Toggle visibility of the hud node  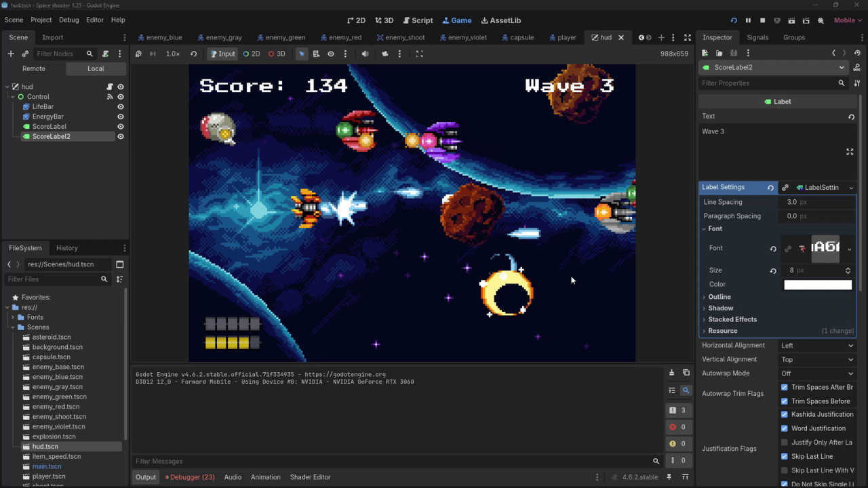click(121, 87)
